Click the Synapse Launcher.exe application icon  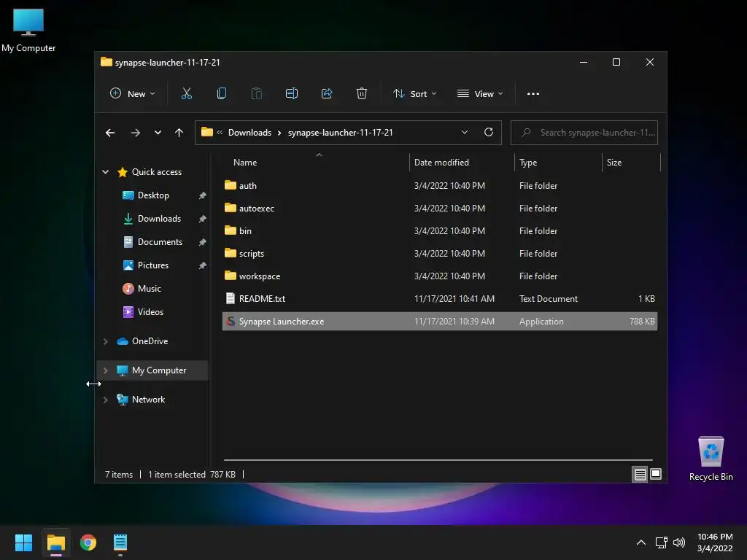click(x=231, y=322)
